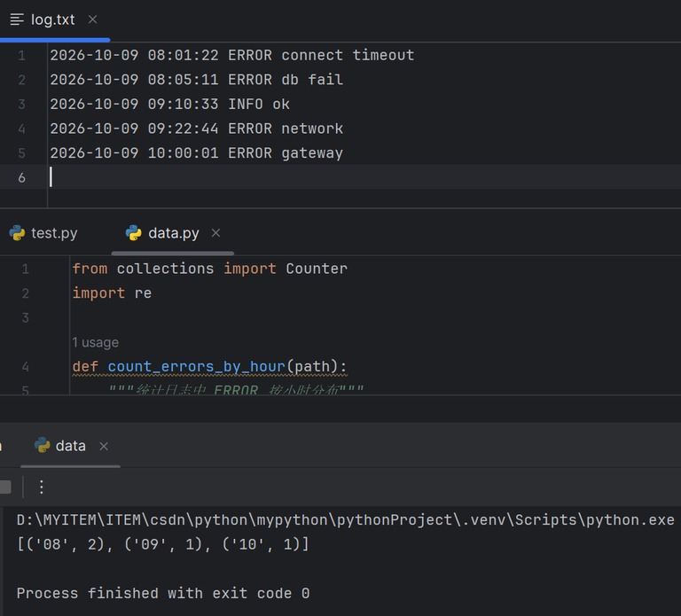Click the docstring line in count_errors_by_hour

tap(236, 389)
